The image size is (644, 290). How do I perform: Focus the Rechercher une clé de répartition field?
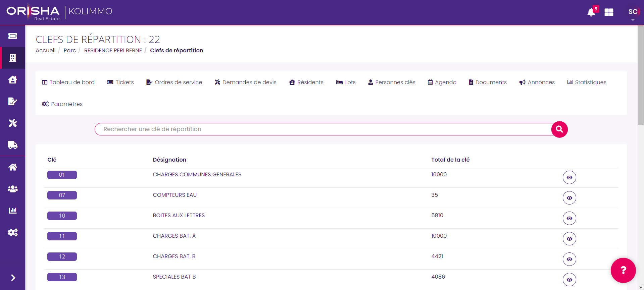323,129
